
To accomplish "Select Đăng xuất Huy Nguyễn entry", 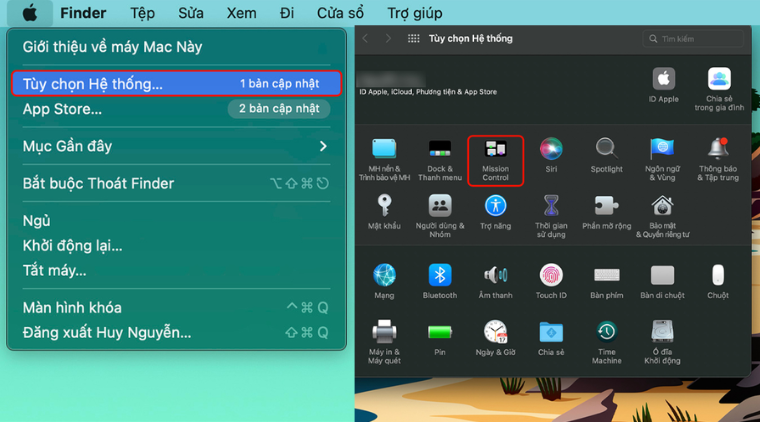I will click(176, 332).
